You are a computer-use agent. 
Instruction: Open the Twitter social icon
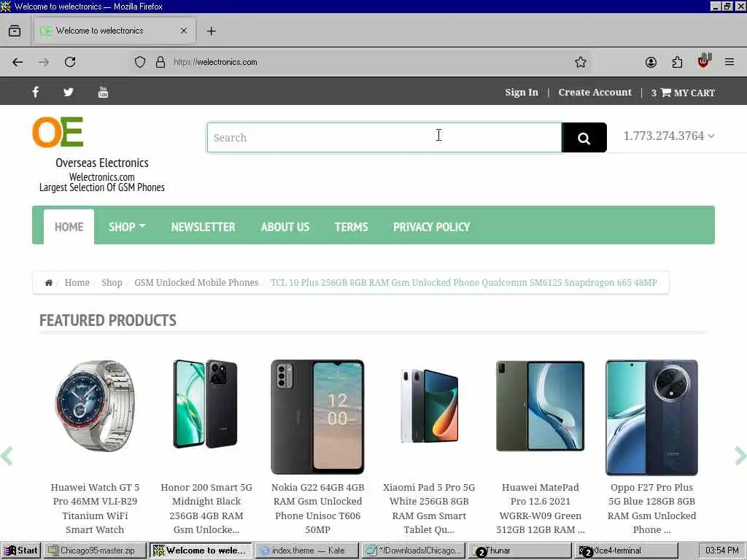click(69, 92)
